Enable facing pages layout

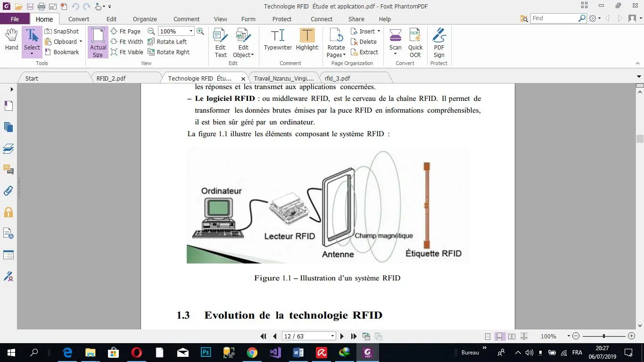tap(512, 336)
